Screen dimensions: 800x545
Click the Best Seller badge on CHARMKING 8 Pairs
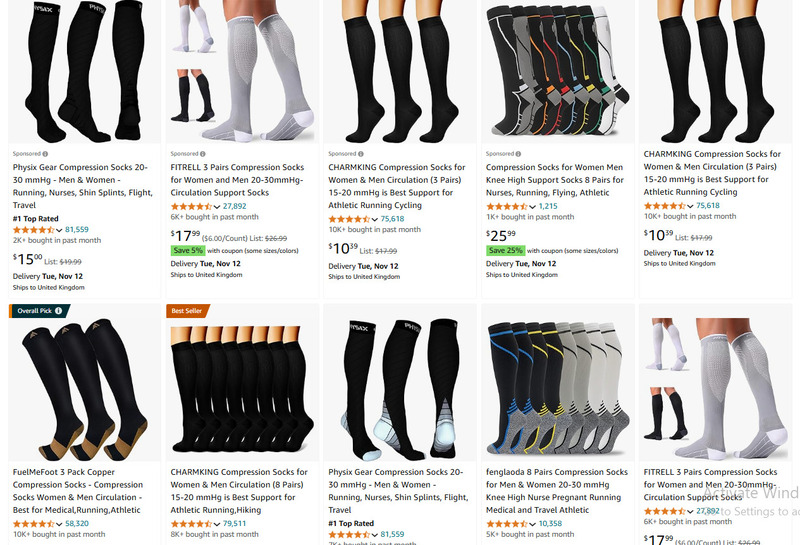tap(187, 311)
